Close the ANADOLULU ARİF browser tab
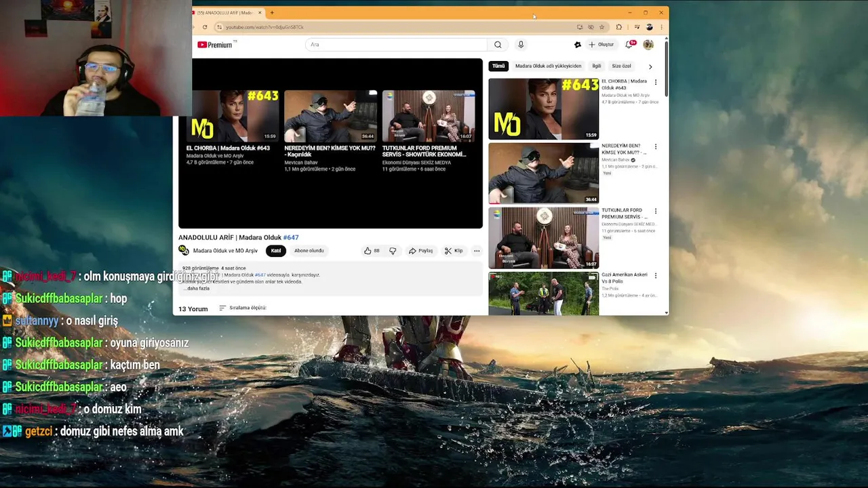 (259, 12)
